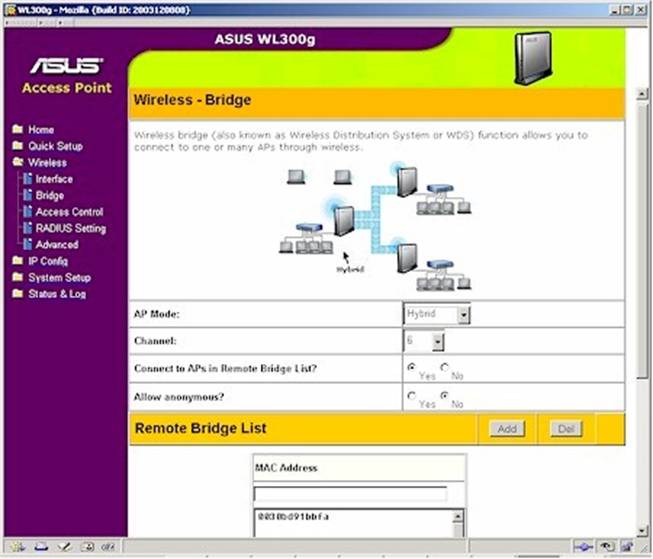This screenshot has width=653, height=559.
Task: Open the Home folder in sidebar
Action: (x=41, y=130)
